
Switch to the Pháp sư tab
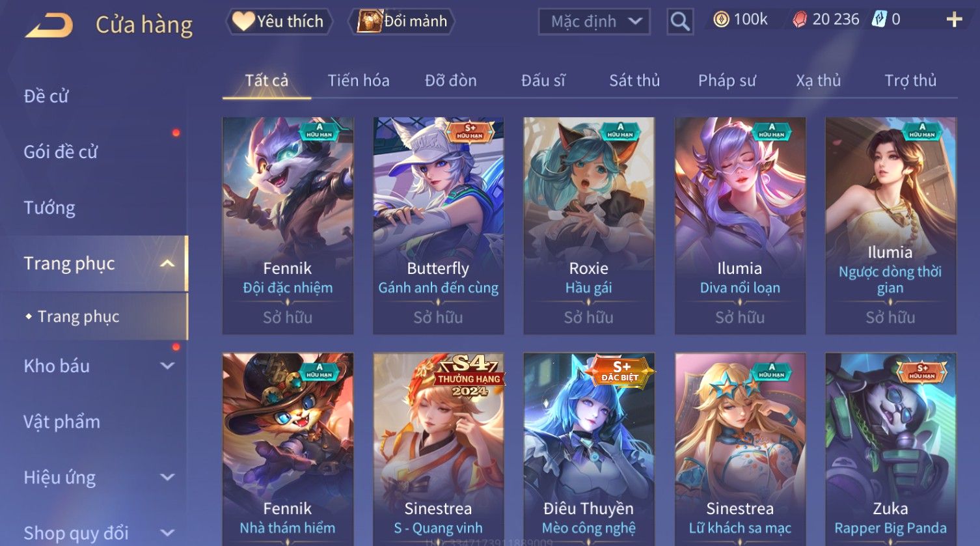pos(727,81)
